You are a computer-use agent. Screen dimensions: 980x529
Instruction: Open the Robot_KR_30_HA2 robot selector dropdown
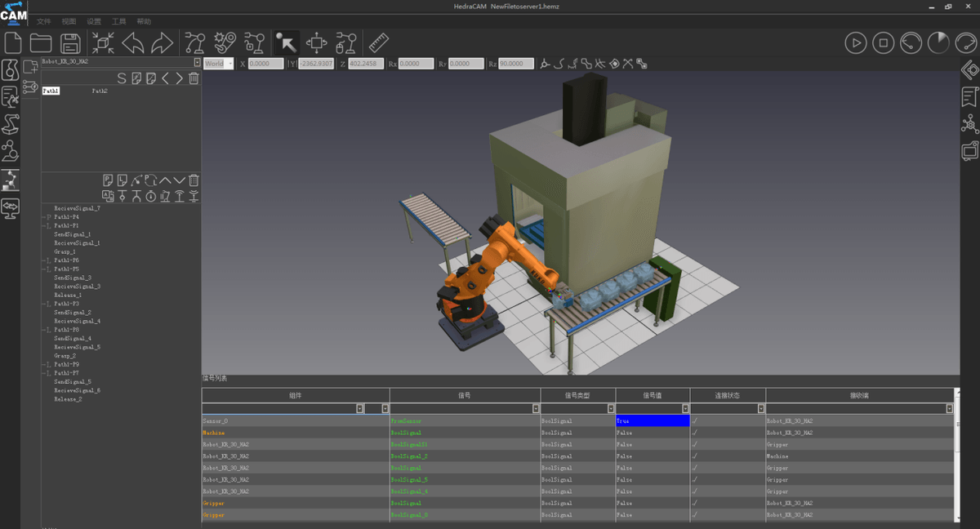197,62
